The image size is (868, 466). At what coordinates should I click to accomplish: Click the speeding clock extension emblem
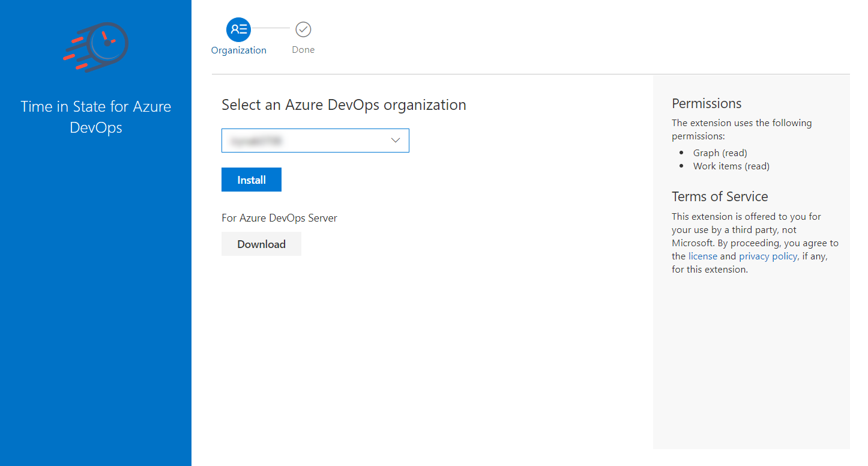[x=95, y=47]
